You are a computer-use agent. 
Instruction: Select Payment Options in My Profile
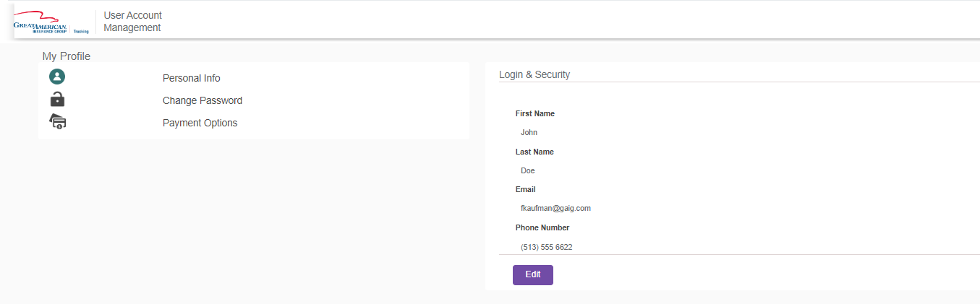click(200, 123)
